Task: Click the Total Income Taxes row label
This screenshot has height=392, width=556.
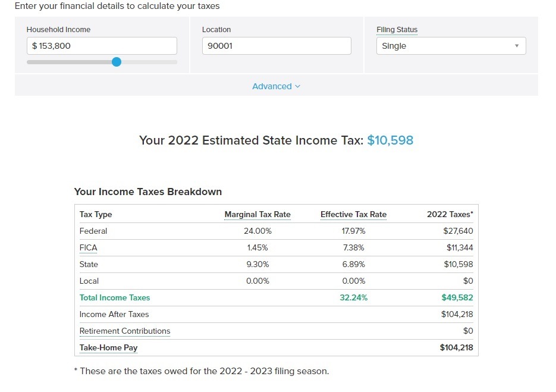Action: point(115,297)
